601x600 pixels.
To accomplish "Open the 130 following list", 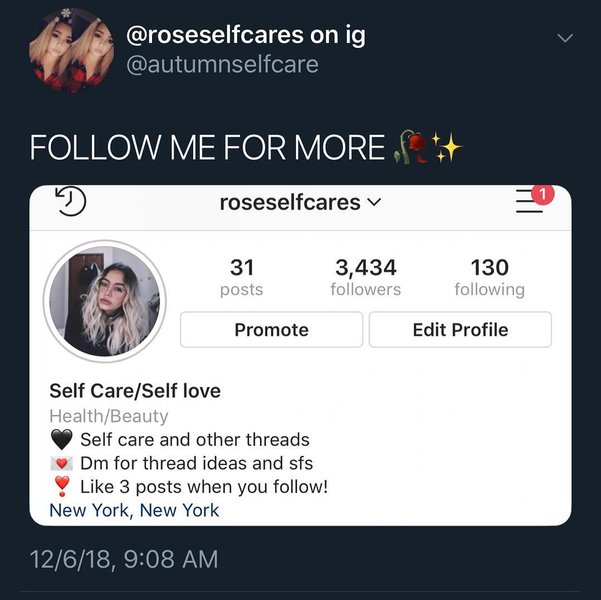I will click(x=489, y=277).
